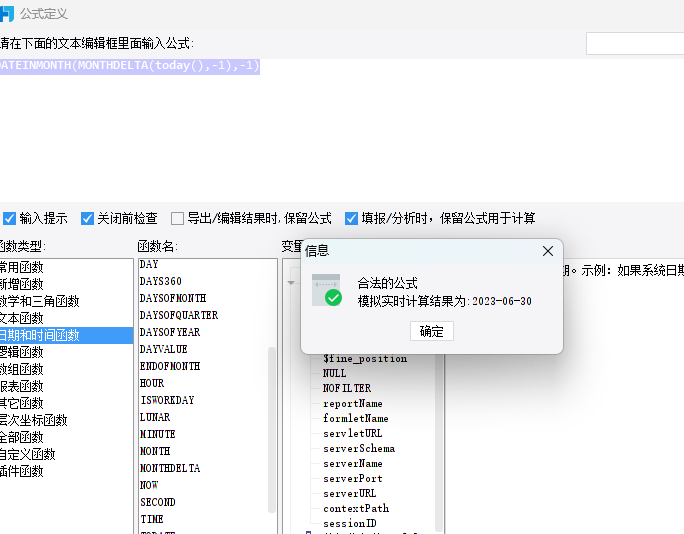
Task: Toggle 填报/分析时保留公式用于计算 checkbox
Action: tap(351, 218)
